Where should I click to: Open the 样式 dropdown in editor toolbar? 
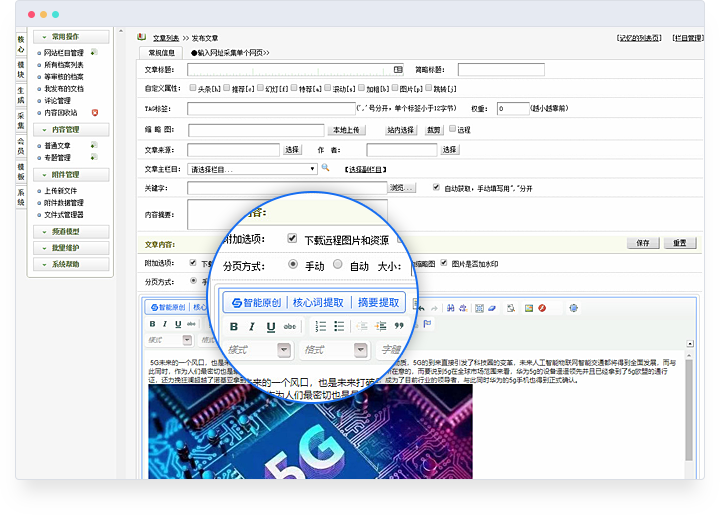coord(169,340)
